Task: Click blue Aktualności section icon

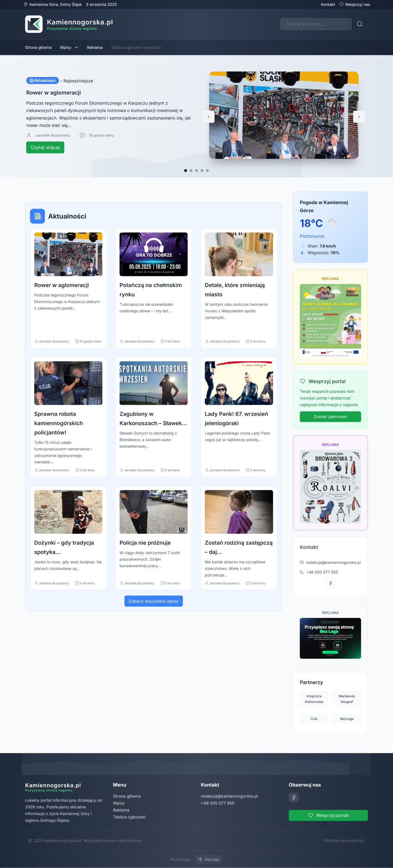Action: [37, 216]
